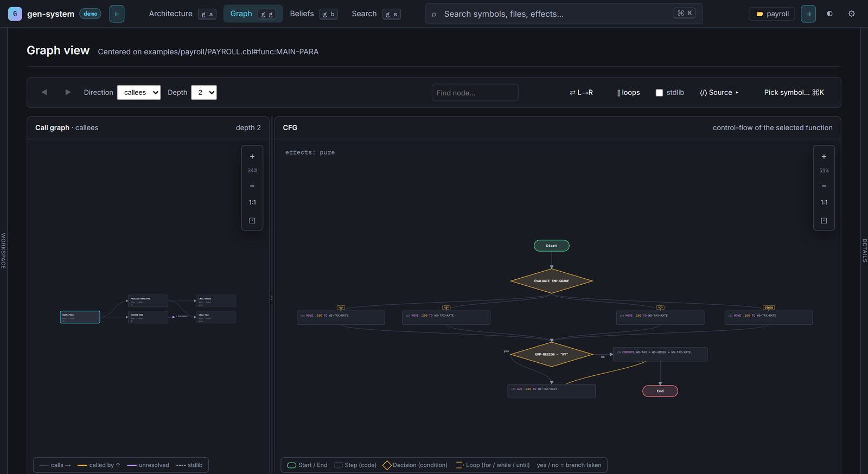Fit the CFG diagram to view
868x474 pixels.
coord(824,221)
